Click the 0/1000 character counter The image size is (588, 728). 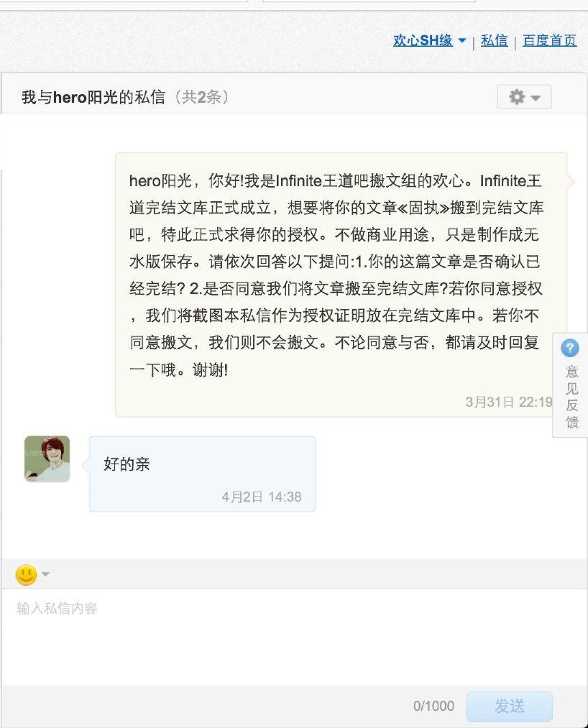point(433,706)
